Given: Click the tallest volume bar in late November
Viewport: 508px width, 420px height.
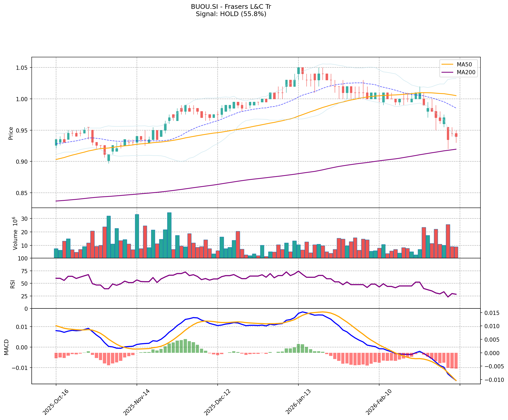Looking at the screenshot, I should click(x=169, y=235).
